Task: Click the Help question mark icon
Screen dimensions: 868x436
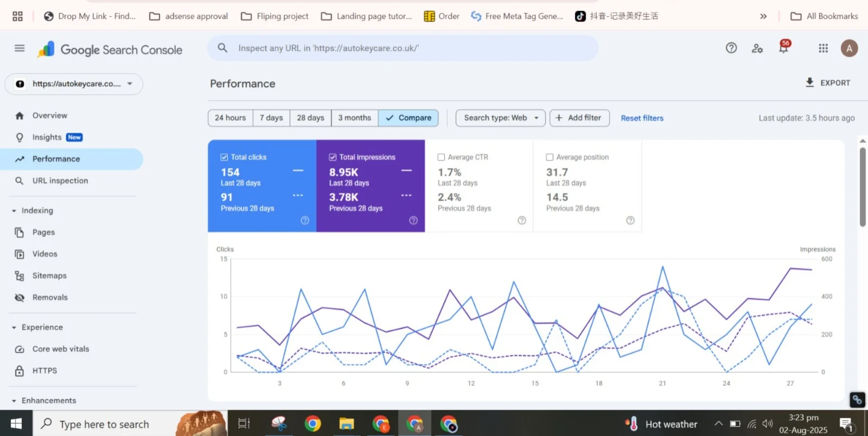Action: click(731, 48)
